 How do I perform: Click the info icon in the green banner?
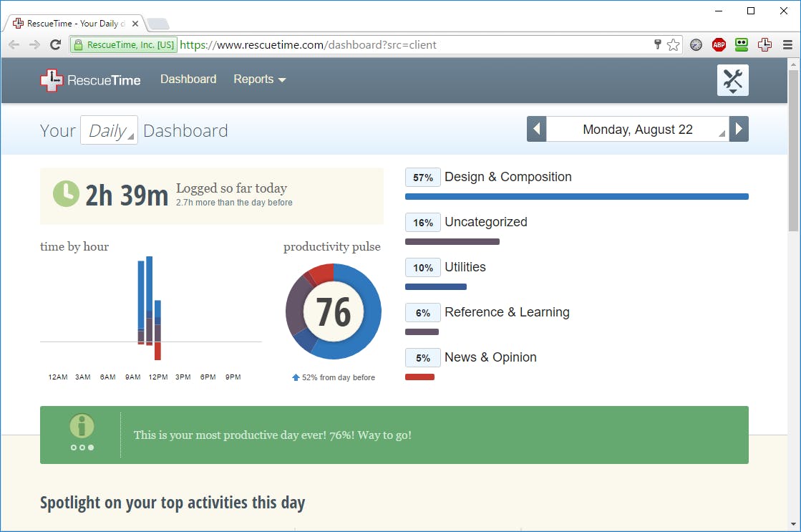tap(82, 426)
